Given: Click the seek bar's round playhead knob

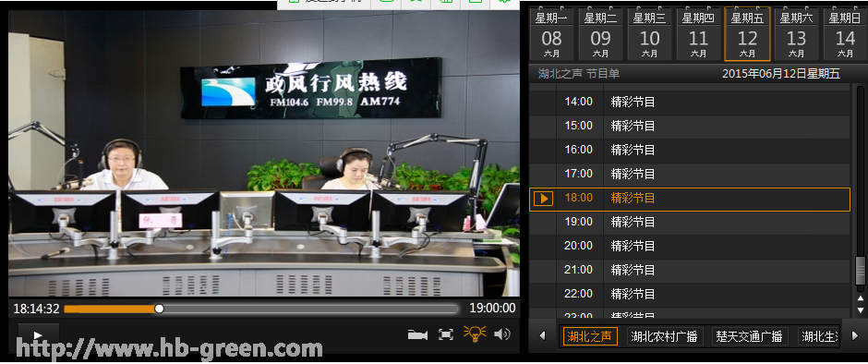Looking at the screenshot, I should coord(159,309).
